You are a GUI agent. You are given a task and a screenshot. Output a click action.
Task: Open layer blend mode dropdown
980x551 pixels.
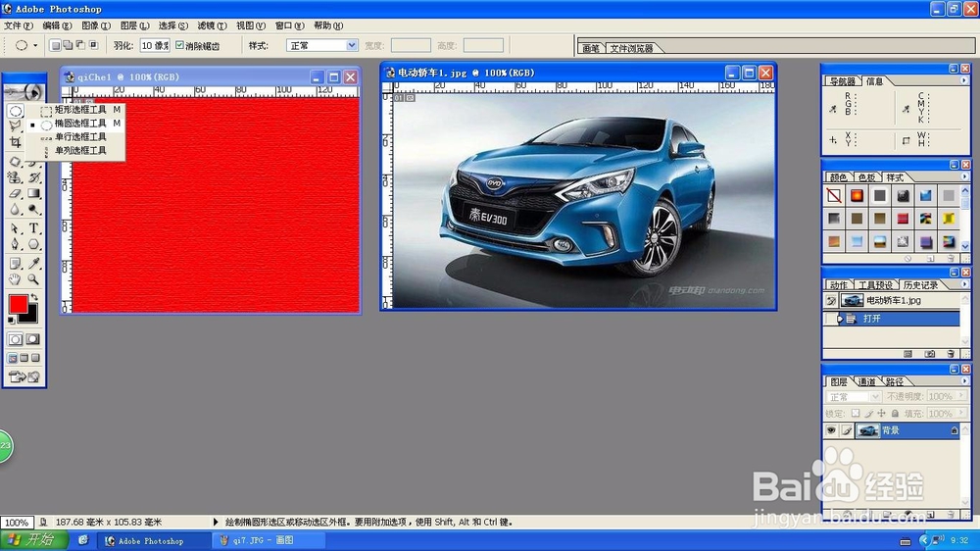pos(854,396)
